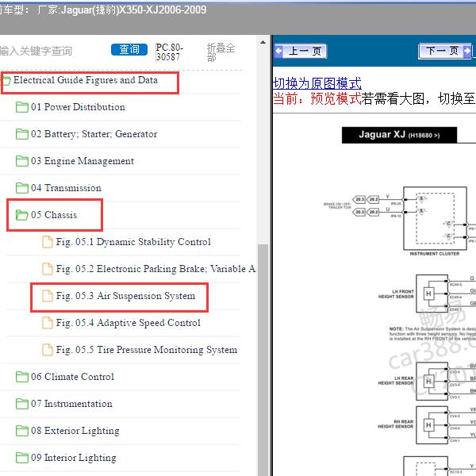Open Fig. 05.1 Dynamic Stability Control
Image resolution: width=476 pixels, height=476 pixels.
click(x=133, y=242)
